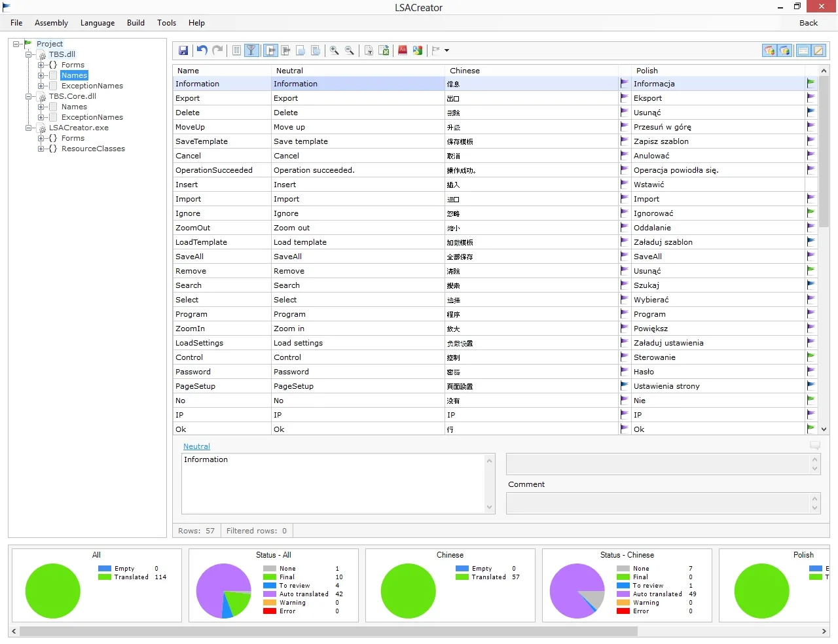The width and height of the screenshot is (838, 644).
Task: Click the Back button
Action: pos(809,23)
